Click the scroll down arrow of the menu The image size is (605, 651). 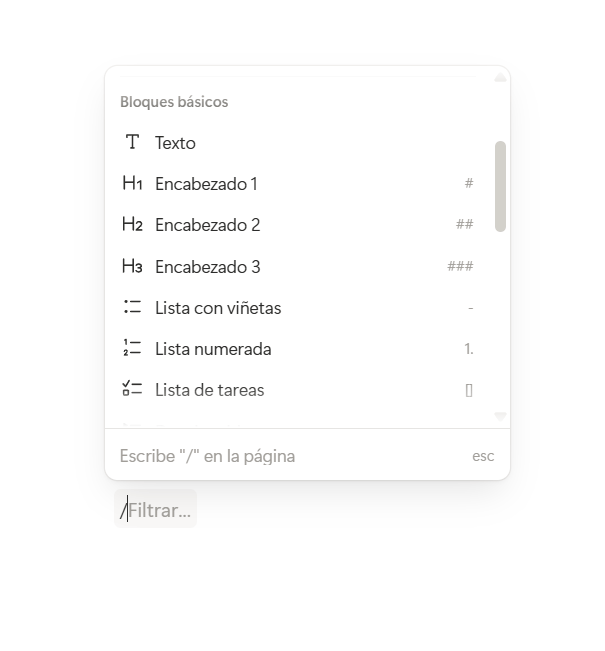point(500,416)
